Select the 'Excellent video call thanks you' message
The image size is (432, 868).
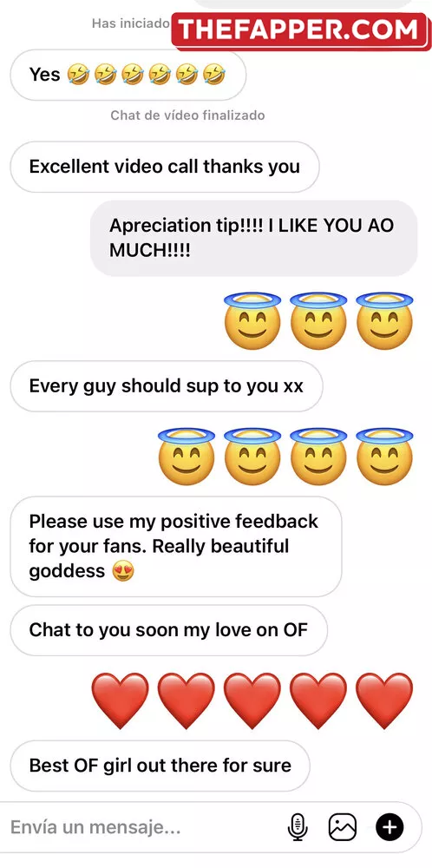[165, 167]
